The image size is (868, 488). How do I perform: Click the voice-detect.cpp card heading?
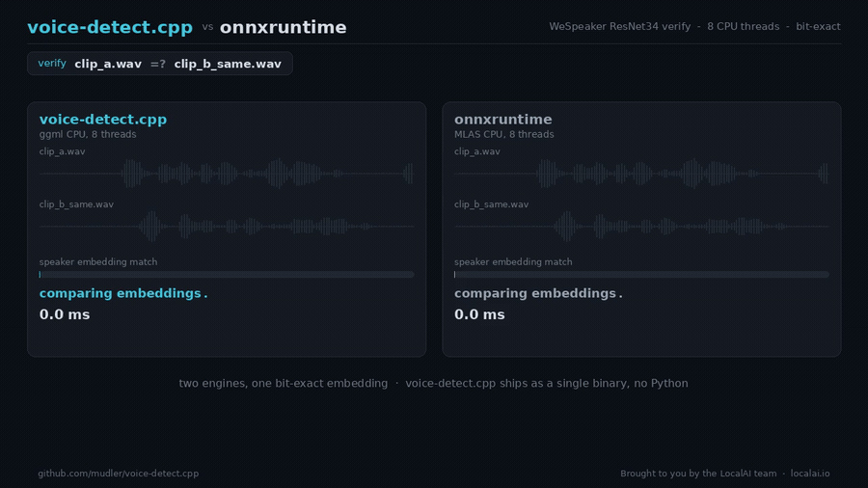[103, 119]
